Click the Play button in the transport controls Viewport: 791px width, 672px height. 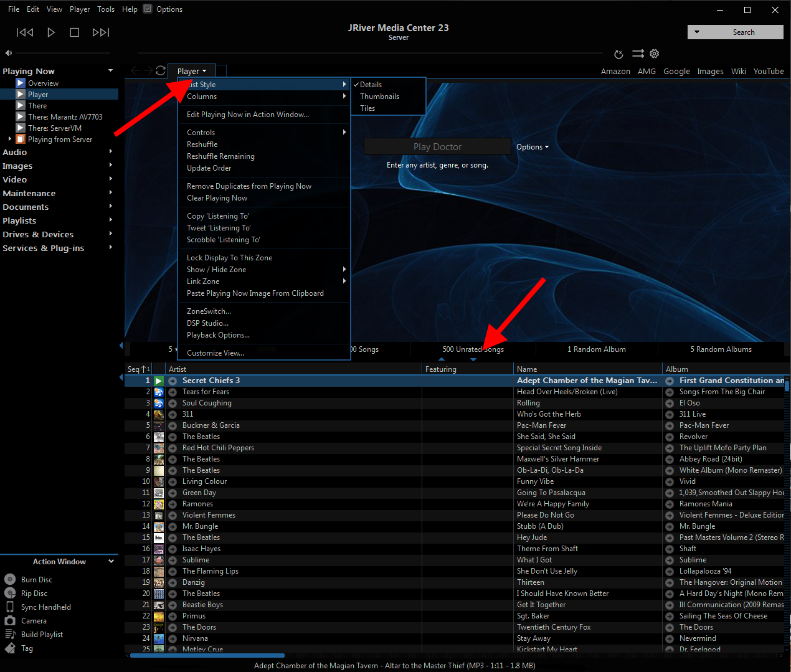(51, 32)
